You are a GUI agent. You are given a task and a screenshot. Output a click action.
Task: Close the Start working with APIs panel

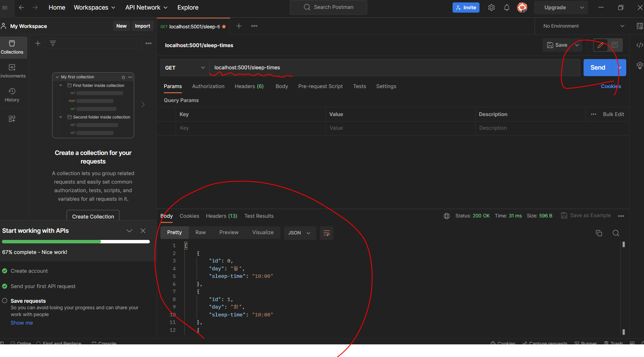pos(143,231)
